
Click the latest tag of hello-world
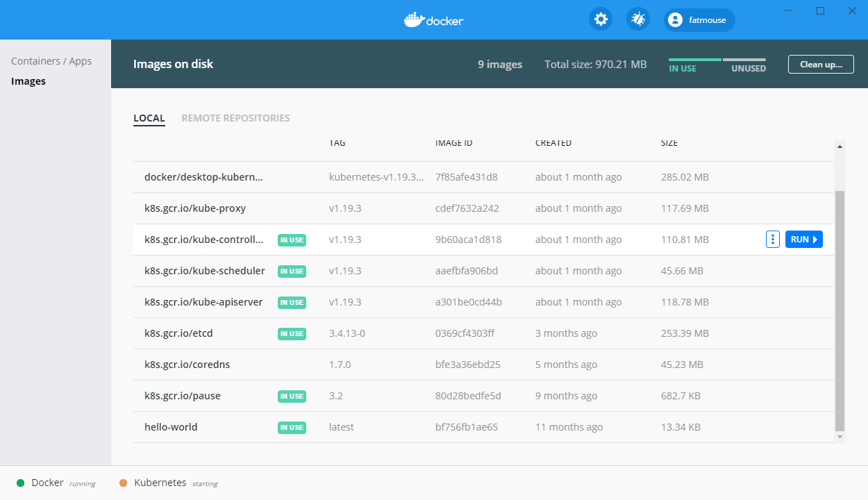click(x=342, y=427)
